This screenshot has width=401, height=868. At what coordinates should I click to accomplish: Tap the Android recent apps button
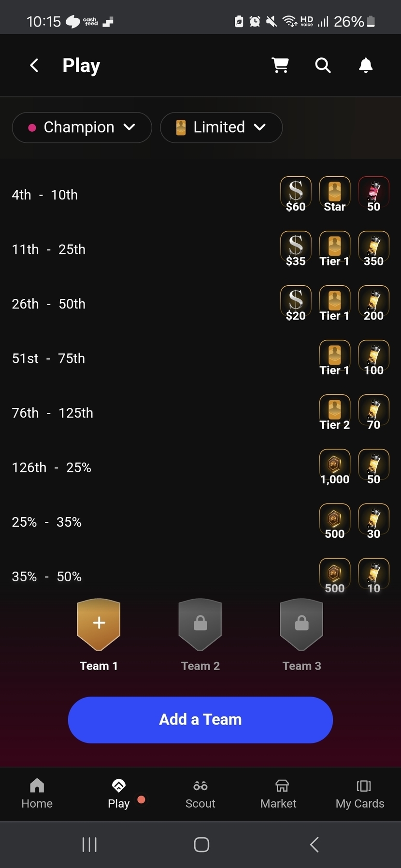tap(89, 844)
